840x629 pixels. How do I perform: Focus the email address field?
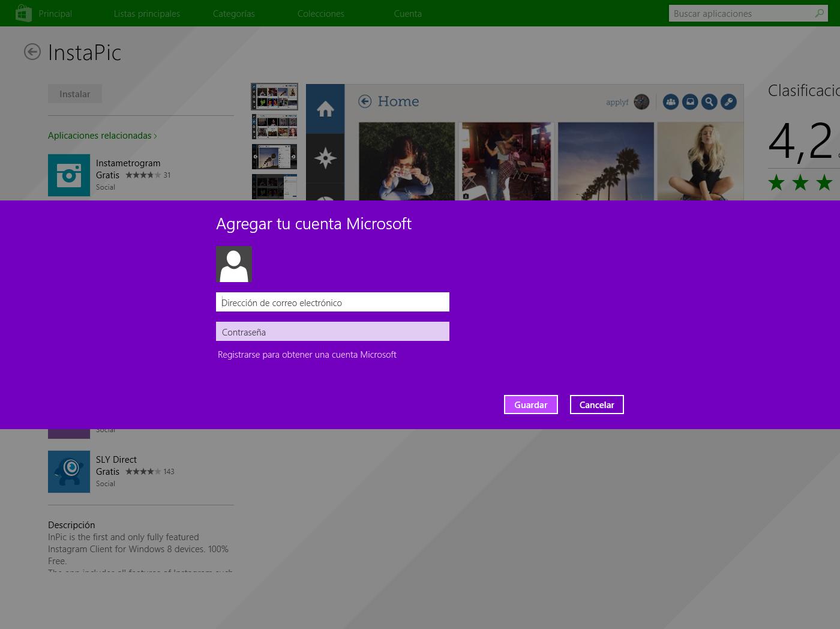coord(332,302)
